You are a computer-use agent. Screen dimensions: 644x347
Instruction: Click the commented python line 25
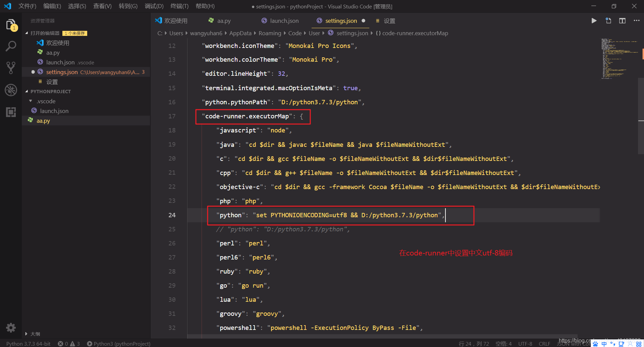[283, 229]
